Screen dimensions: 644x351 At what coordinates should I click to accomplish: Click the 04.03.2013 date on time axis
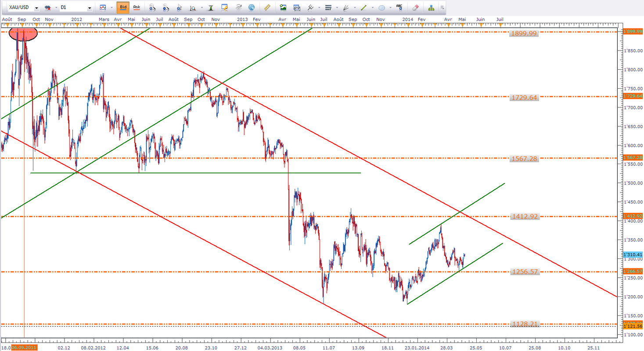270,347
